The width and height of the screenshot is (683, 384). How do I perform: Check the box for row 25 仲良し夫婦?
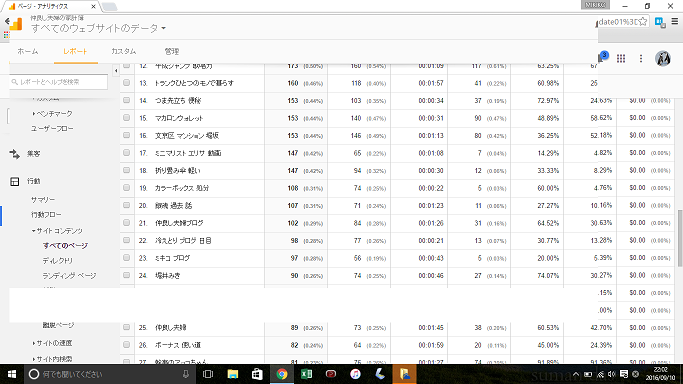click(x=126, y=327)
